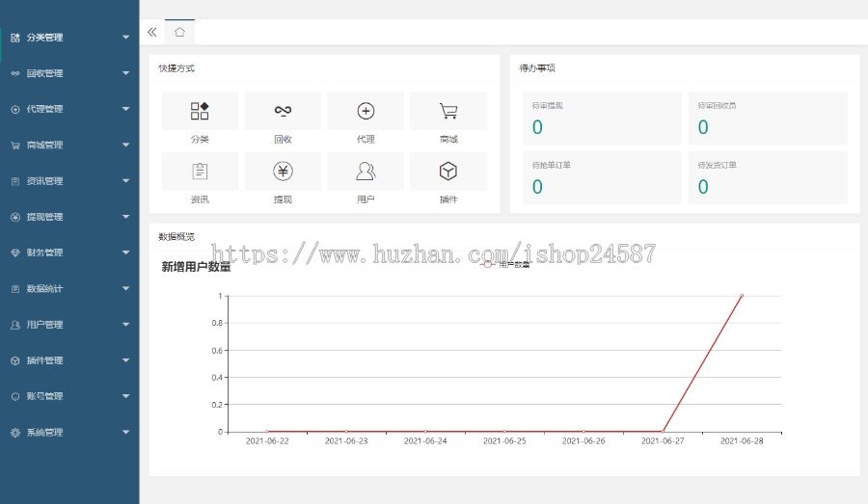Screen dimensions: 868x504
Task: Click the 系统管理 gear sidebar icon
Action: click(x=15, y=433)
